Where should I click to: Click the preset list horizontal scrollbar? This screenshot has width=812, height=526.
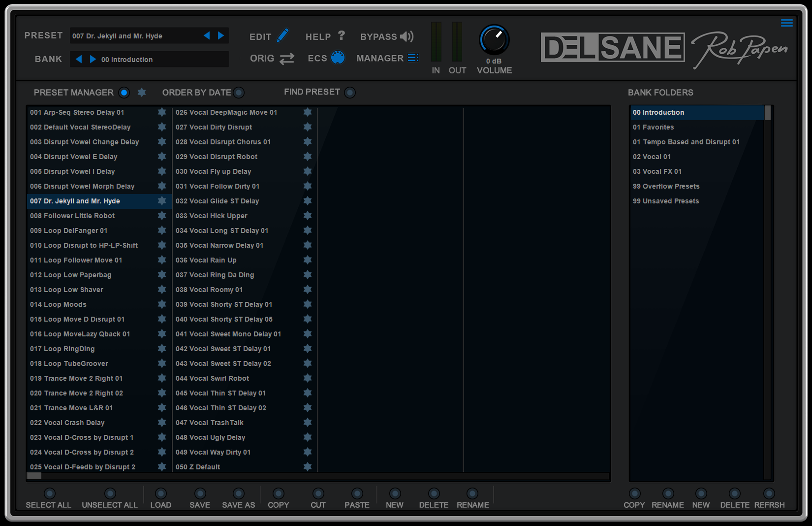point(318,476)
